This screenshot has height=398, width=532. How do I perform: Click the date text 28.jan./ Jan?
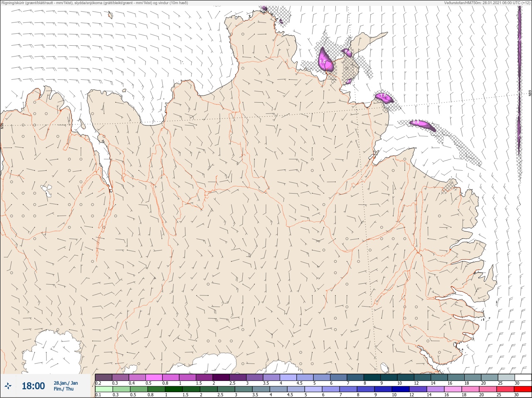point(65,383)
